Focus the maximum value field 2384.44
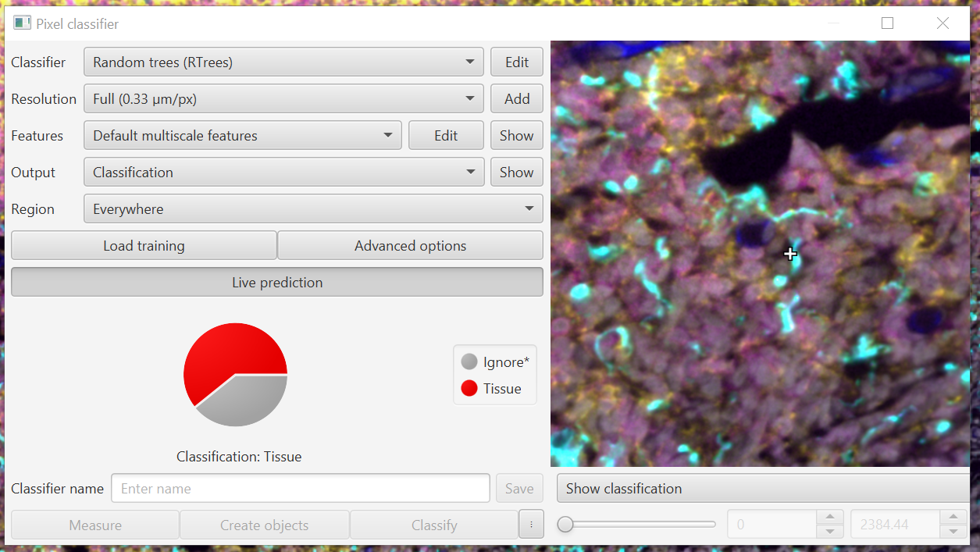Viewport: 980px width, 552px height. [x=895, y=525]
